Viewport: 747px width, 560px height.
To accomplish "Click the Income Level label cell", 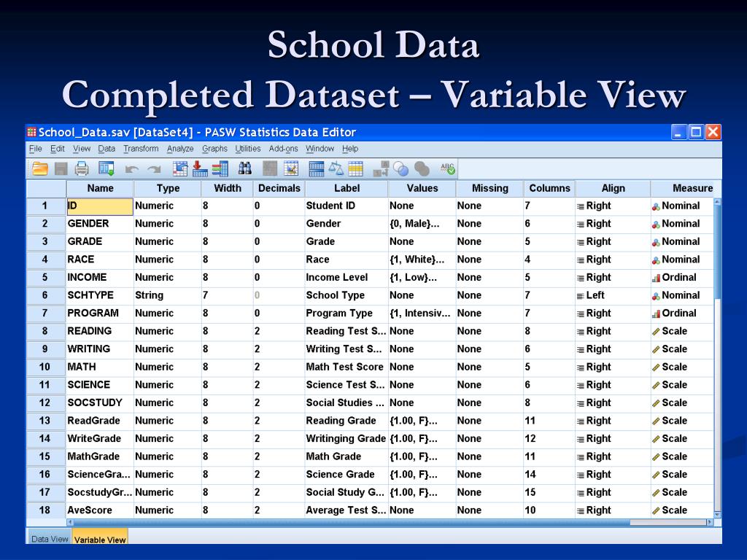I will [x=347, y=277].
